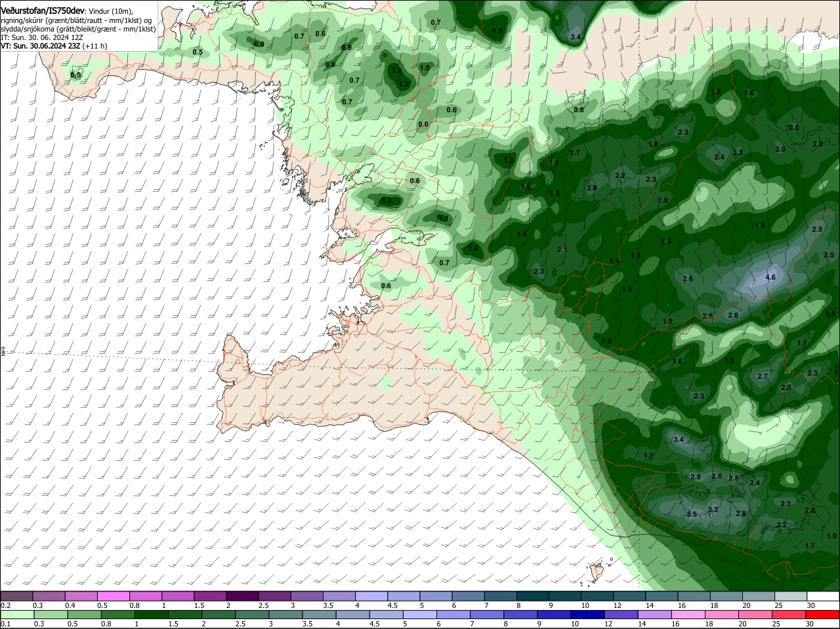Click the 1.8 precipitation value

pyautogui.click(x=653, y=144)
